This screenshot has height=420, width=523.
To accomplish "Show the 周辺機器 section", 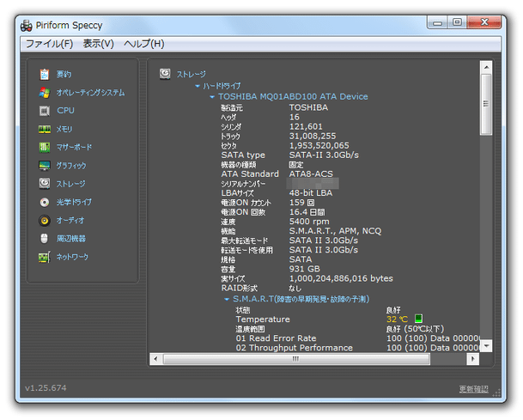I will click(70, 239).
